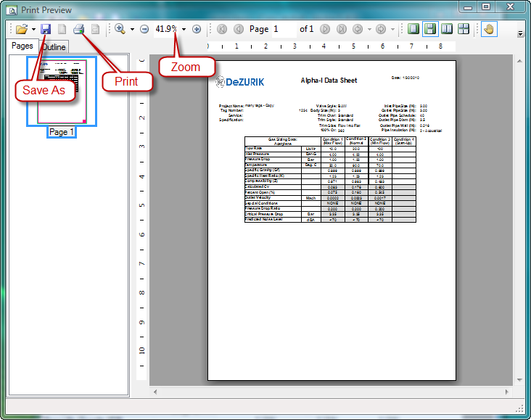
Task: Open a file with the folder icon
Action: coord(22,29)
